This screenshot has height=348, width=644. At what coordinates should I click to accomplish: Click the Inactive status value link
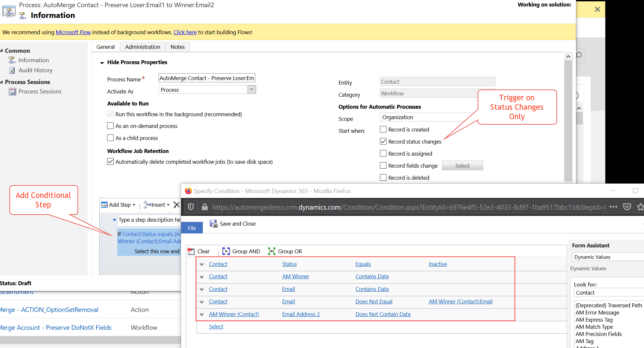[438, 264]
